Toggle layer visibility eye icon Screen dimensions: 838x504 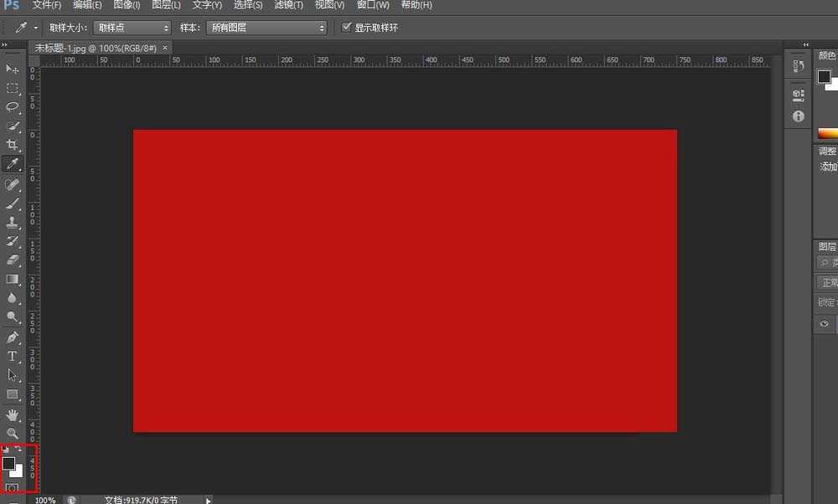[825, 324]
